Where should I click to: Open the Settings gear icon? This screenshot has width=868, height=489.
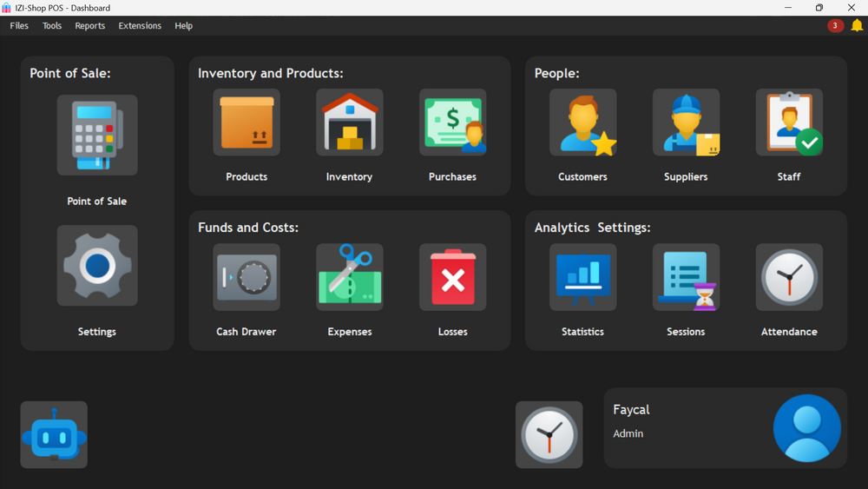[x=97, y=265]
